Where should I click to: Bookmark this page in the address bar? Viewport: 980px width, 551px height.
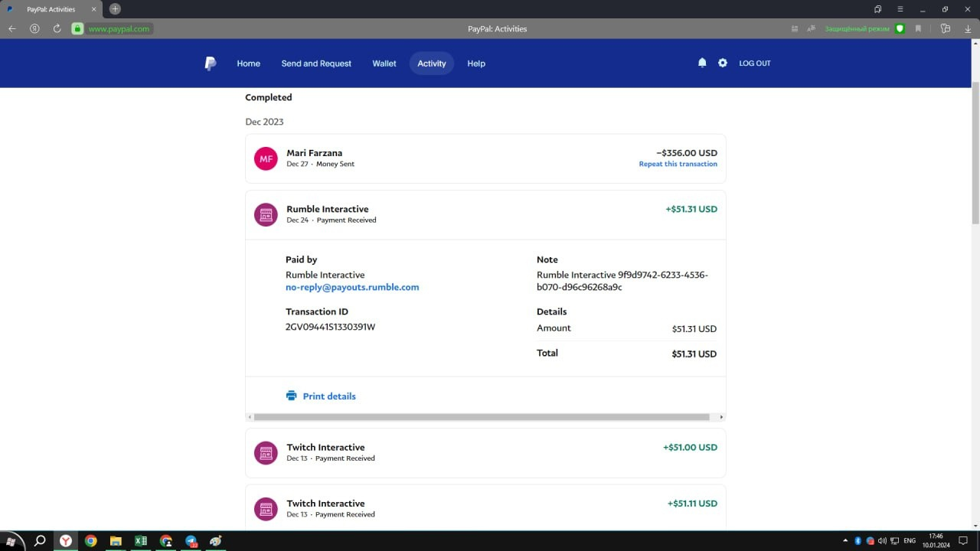918,29
